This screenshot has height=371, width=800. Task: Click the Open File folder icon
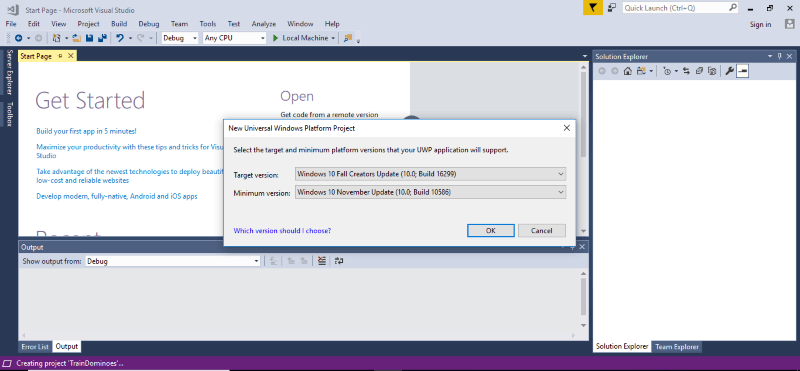coord(77,38)
